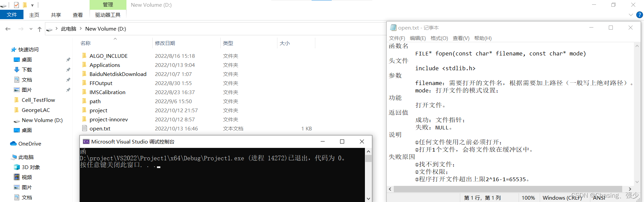Select the project-innorev folder

108,119
